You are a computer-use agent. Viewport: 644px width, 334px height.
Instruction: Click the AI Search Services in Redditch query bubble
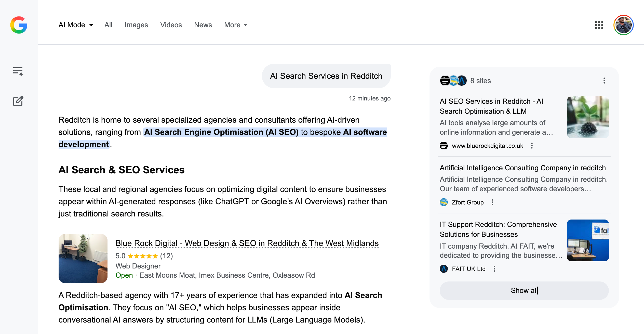click(x=326, y=76)
